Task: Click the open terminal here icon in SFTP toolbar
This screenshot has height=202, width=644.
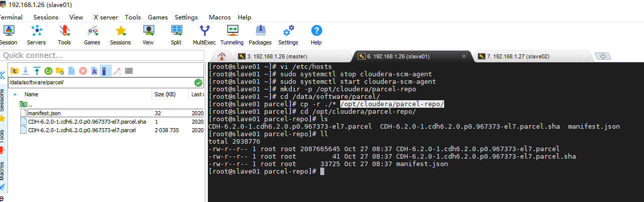Action: click(129, 71)
